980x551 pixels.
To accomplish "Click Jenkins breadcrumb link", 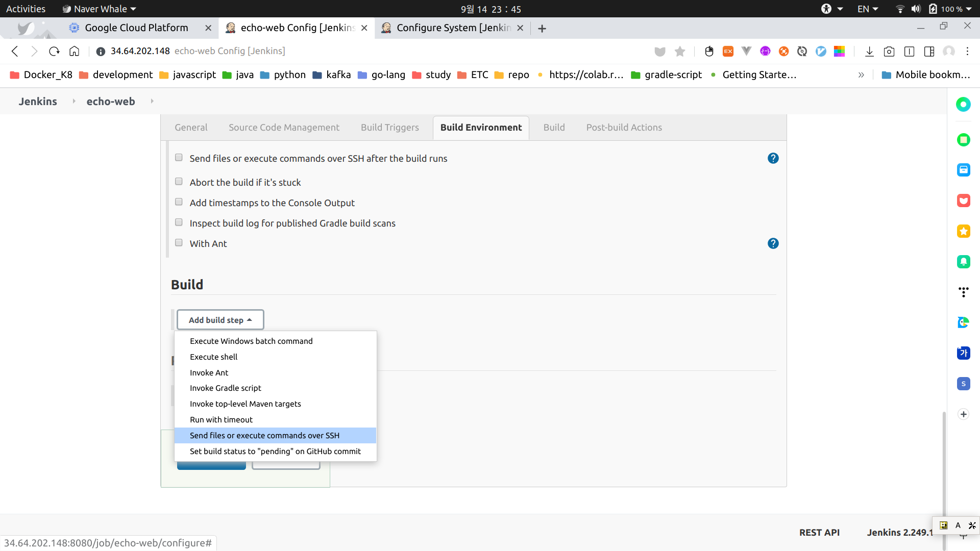I will point(38,101).
